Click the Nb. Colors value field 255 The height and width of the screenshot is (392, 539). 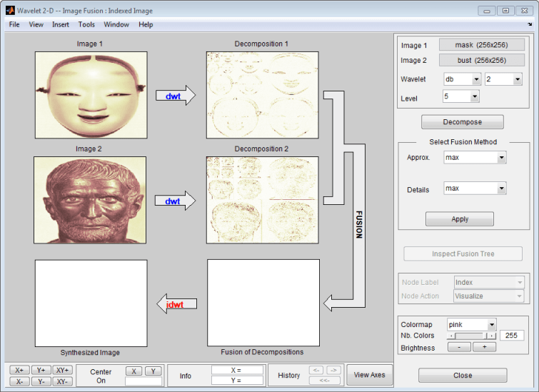click(x=511, y=336)
